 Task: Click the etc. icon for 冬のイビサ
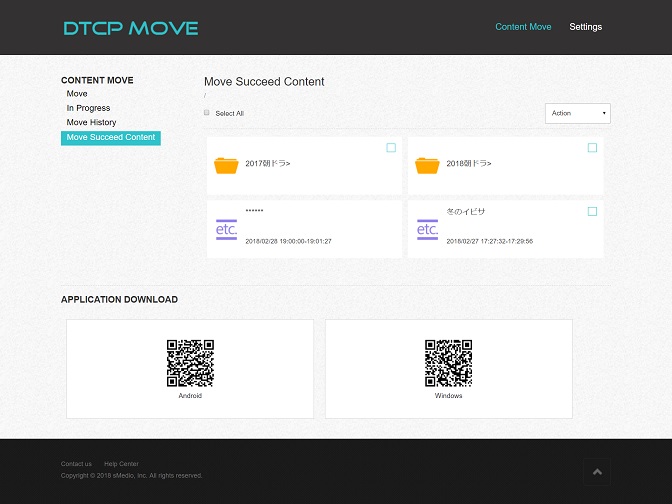(427, 229)
